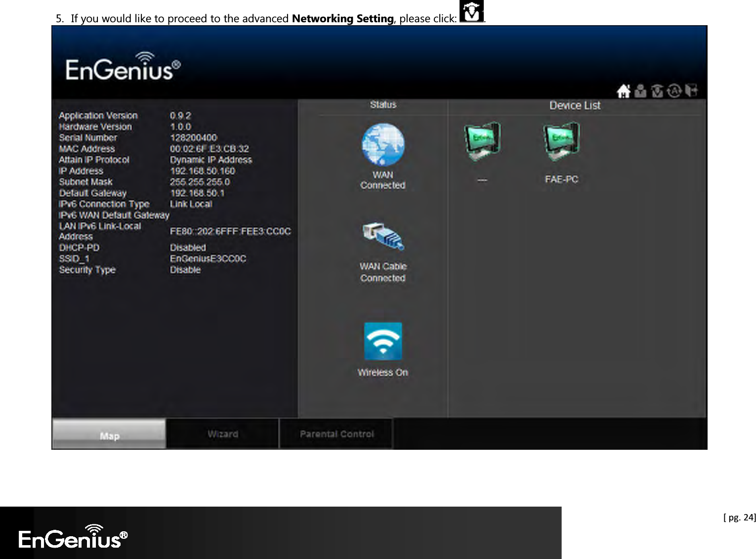Click the WAN Cable Connected plug icon
756x559 pixels.
point(383,237)
